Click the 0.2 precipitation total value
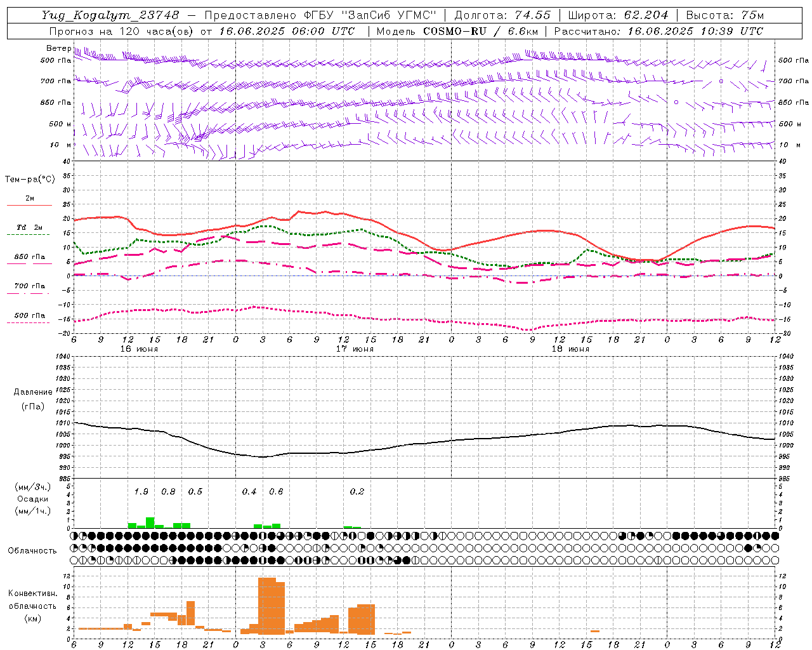812x650 pixels. [x=357, y=492]
